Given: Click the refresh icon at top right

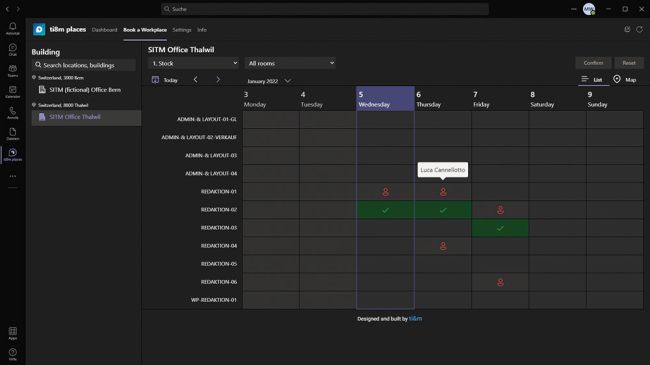Looking at the screenshot, I should (639, 29).
